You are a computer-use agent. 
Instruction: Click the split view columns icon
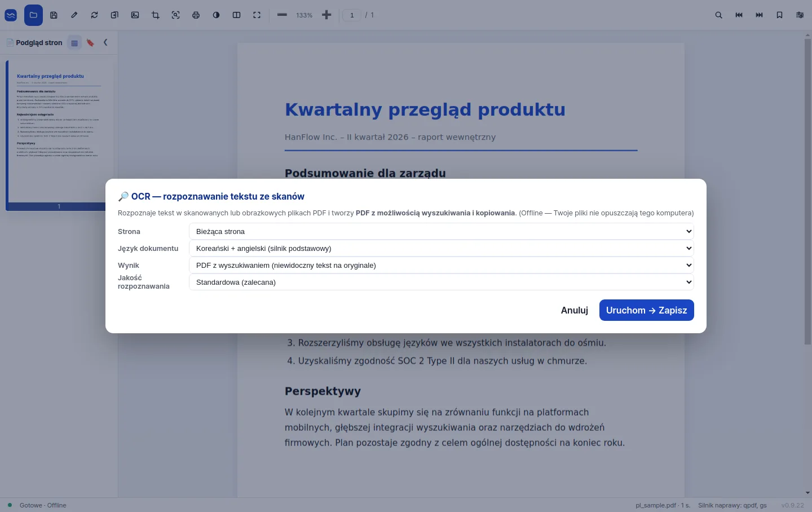coord(236,15)
